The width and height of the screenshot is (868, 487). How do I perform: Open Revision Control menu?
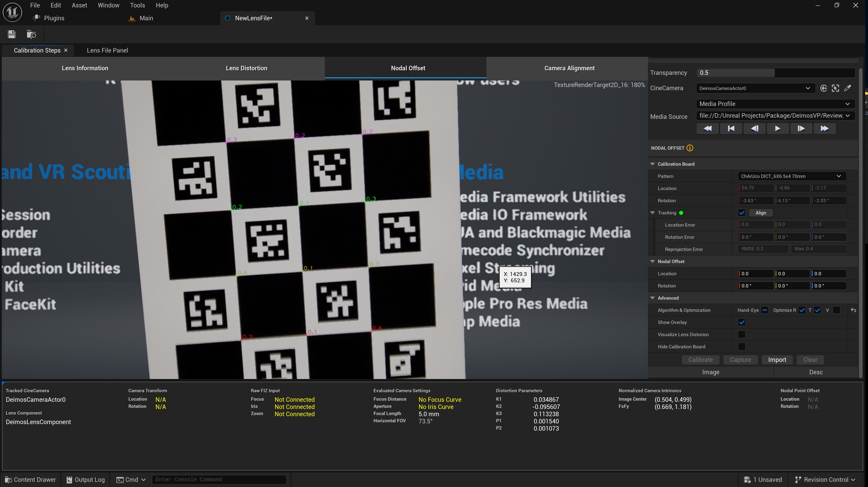point(825,480)
